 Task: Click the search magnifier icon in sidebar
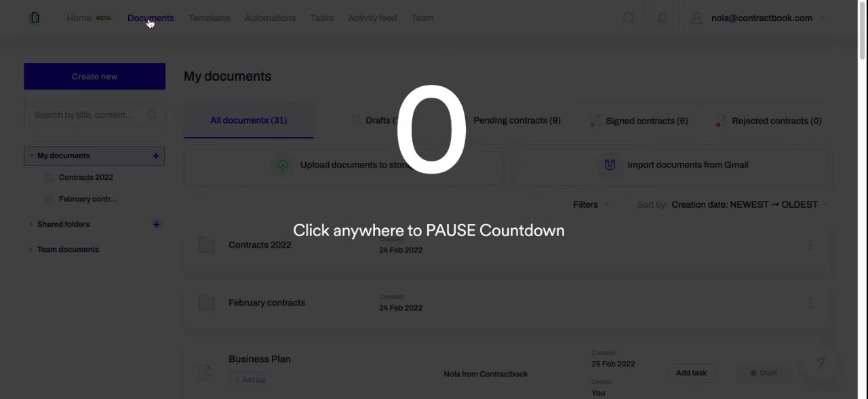click(x=152, y=115)
